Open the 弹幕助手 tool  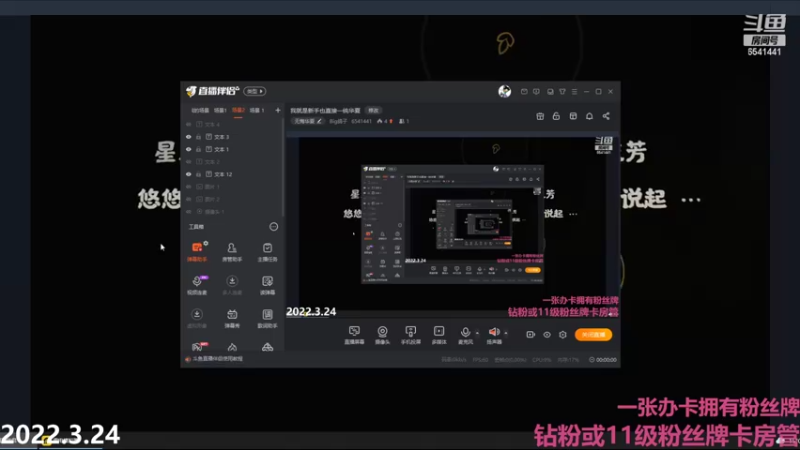[197, 252]
